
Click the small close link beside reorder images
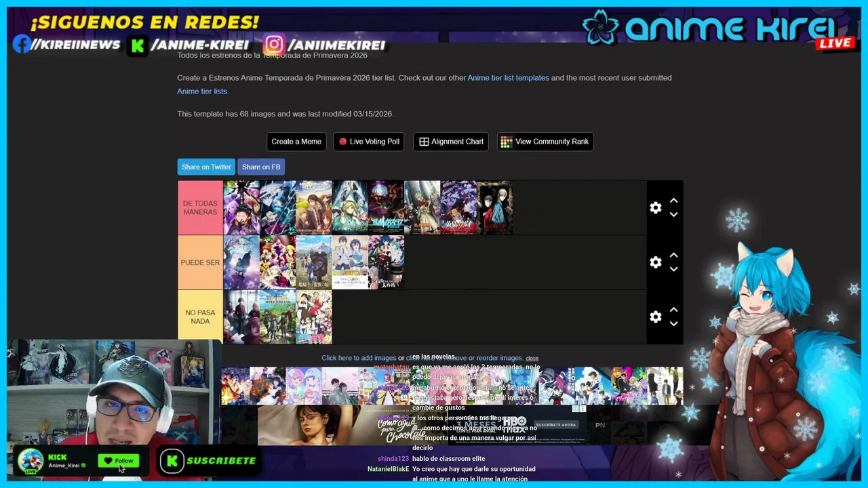click(532, 359)
